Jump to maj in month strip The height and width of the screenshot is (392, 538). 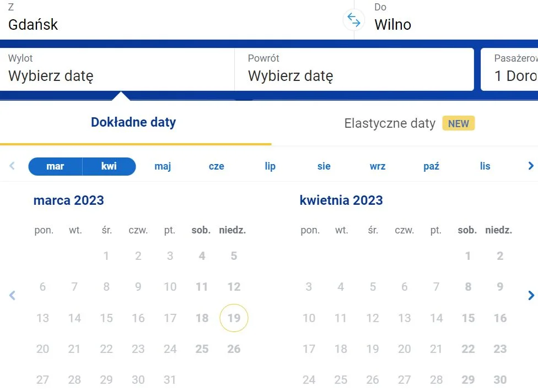pyautogui.click(x=163, y=166)
